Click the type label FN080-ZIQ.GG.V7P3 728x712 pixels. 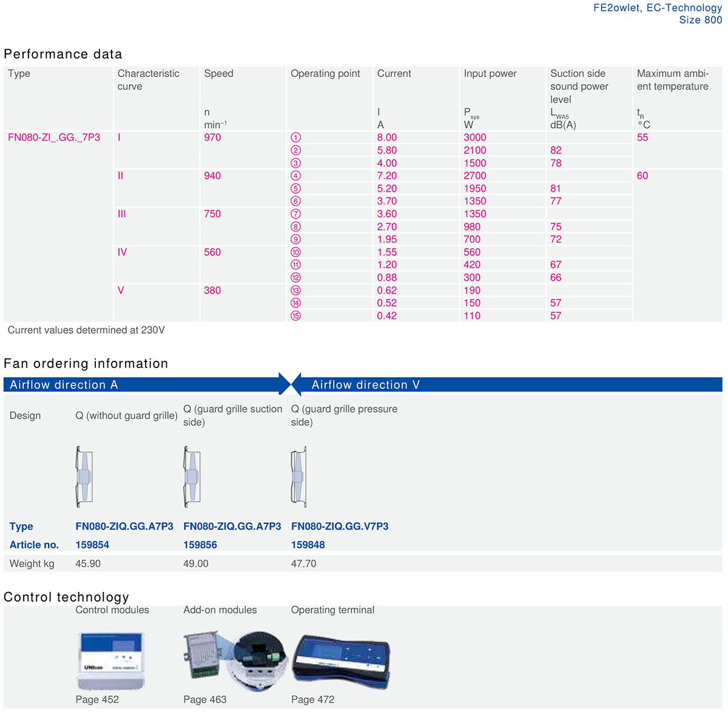pos(340,526)
